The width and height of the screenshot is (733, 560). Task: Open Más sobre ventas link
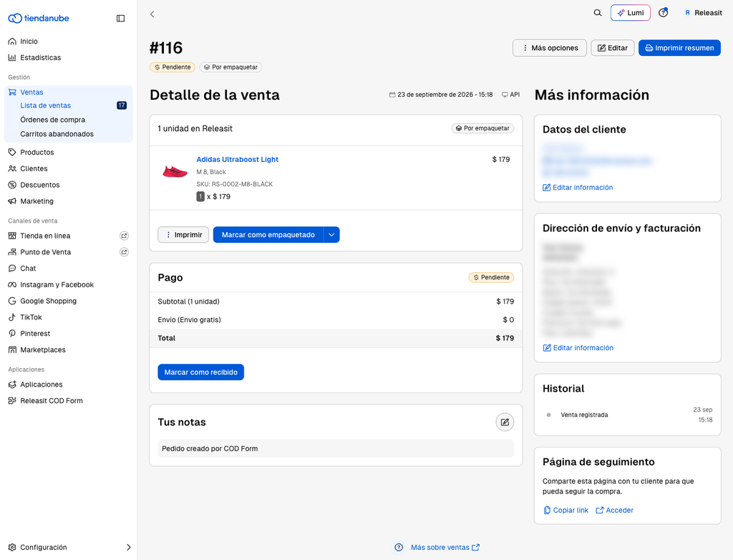[x=445, y=547]
